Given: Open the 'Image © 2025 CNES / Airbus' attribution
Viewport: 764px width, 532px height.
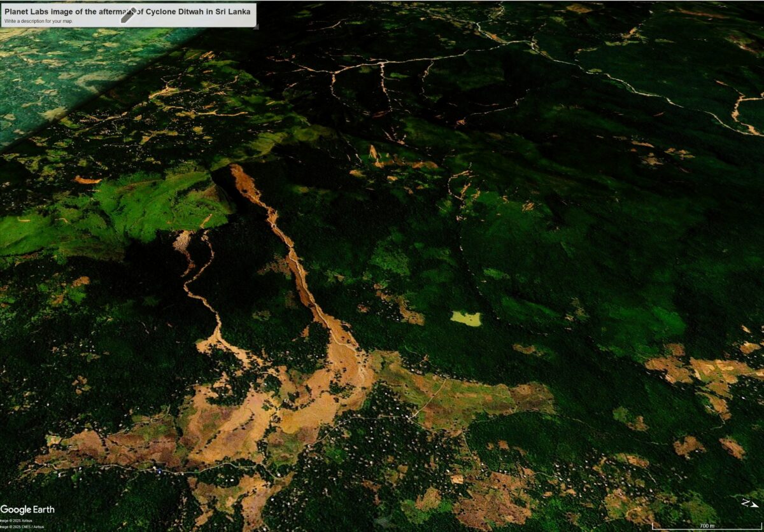Looking at the screenshot, I should (x=21, y=526).
